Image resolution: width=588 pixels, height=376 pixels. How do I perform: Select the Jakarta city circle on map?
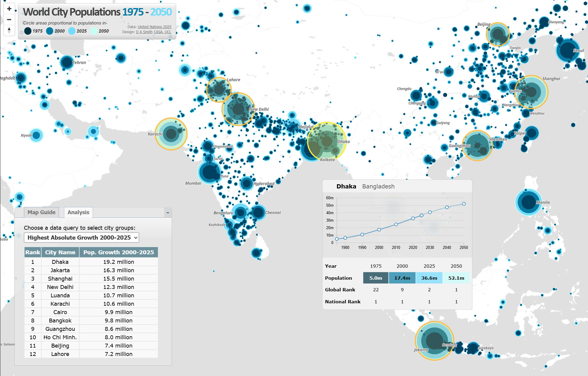tap(434, 340)
